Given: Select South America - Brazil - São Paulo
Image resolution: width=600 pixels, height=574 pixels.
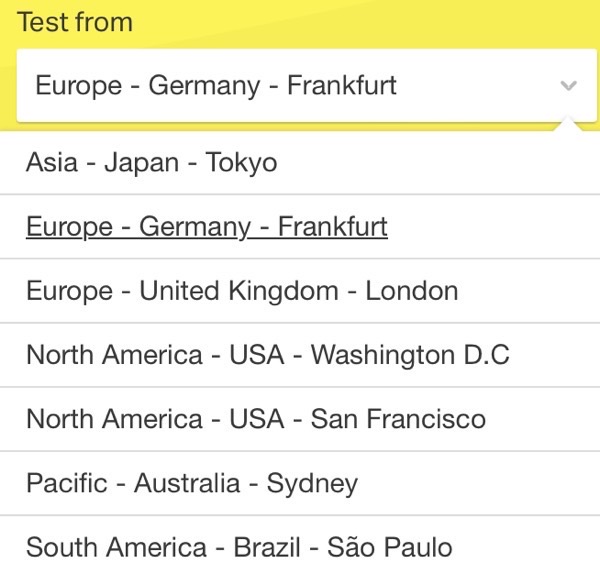Looking at the screenshot, I should tap(239, 548).
